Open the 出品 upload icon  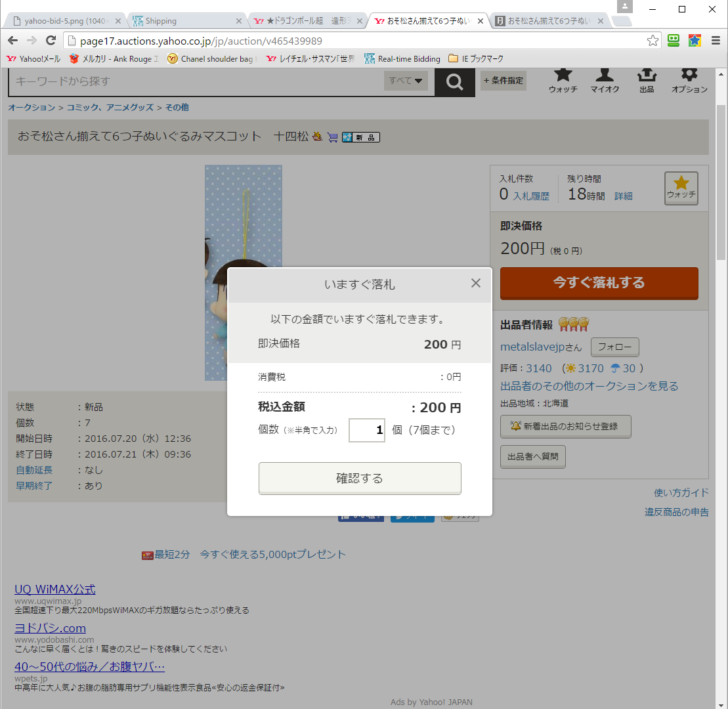click(647, 81)
